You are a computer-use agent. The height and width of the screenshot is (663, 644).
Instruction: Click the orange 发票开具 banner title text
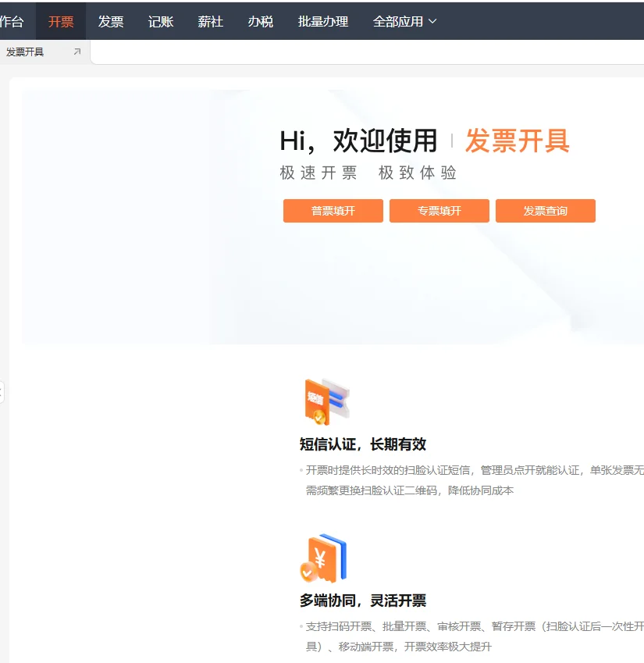coord(518,142)
